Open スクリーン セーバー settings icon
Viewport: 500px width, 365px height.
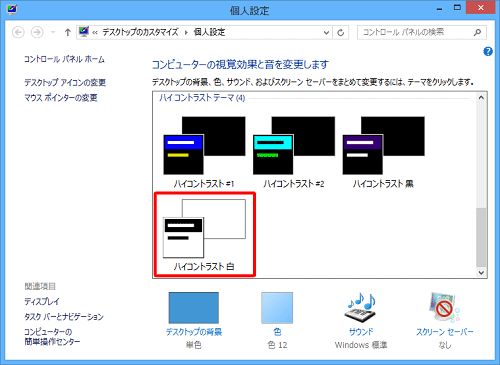click(444, 308)
